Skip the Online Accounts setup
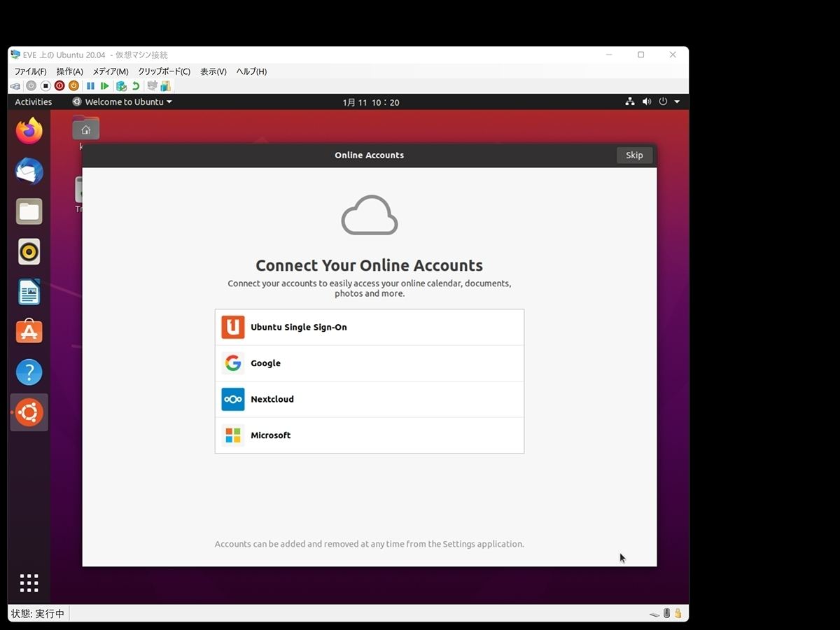840x630 pixels. [x=634, y=155]
